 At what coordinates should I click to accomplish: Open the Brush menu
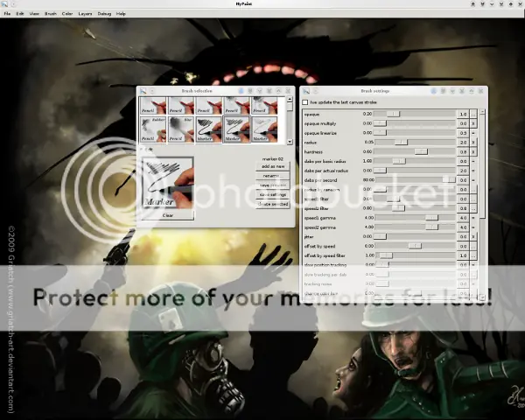click(51, 14)
